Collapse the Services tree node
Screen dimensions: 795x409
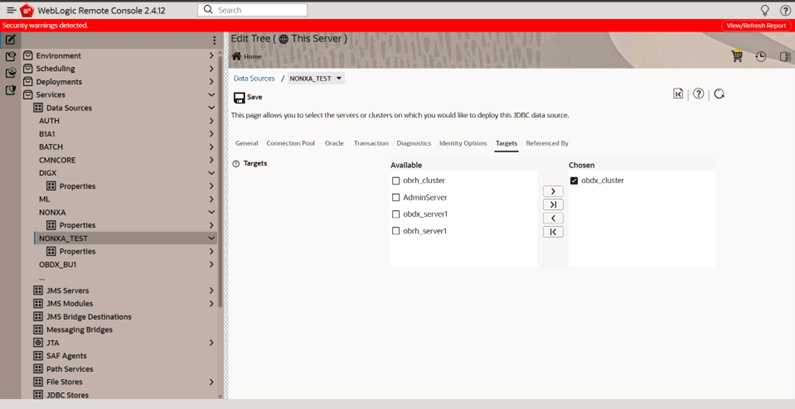(x=211, y=95)
